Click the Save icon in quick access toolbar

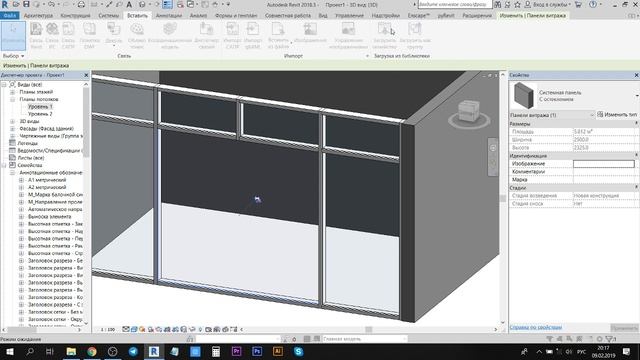pos(26,4)
